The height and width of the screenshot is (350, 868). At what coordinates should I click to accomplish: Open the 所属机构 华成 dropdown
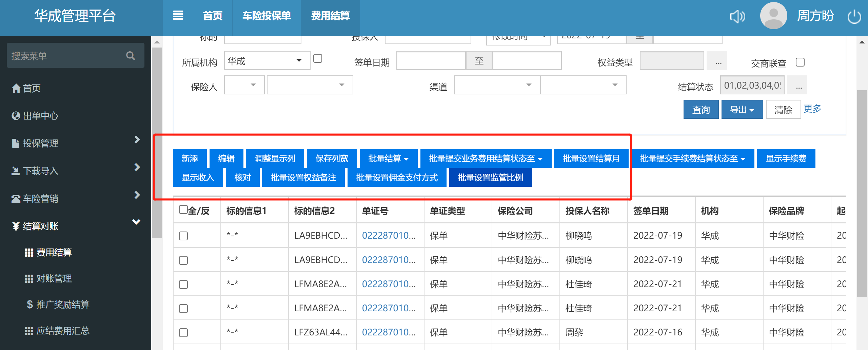(x=267, y=61)
